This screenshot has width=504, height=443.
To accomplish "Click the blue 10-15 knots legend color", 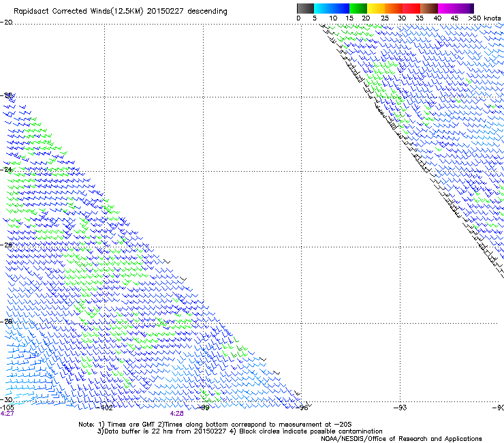I will coord(341,8).
